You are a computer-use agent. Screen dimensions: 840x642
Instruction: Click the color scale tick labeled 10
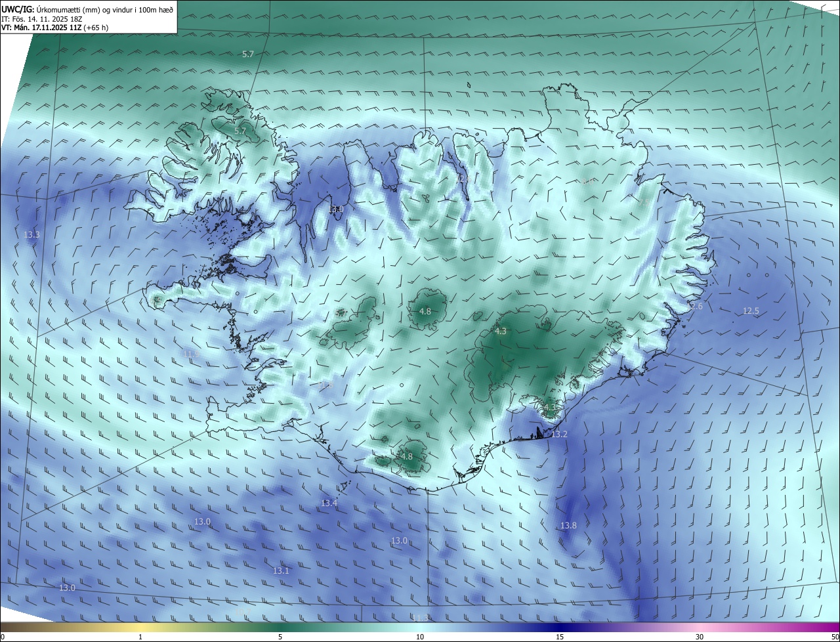[420, 637]
